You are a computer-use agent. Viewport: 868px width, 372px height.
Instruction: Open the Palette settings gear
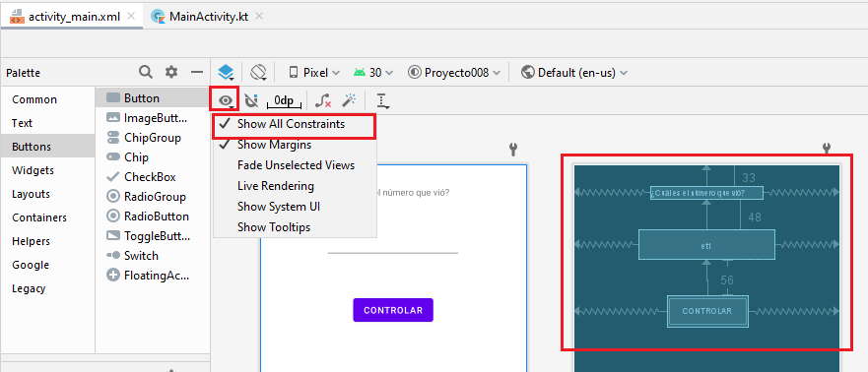(x=171, y=72)
